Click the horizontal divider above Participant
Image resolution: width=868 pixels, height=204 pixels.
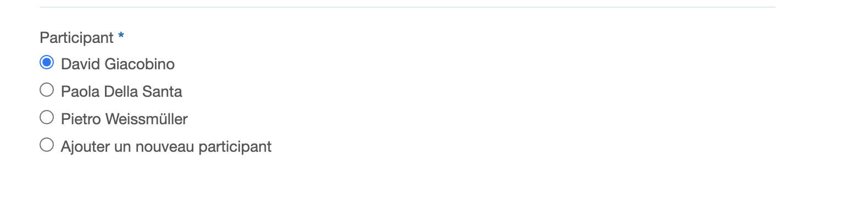[408, 7]
